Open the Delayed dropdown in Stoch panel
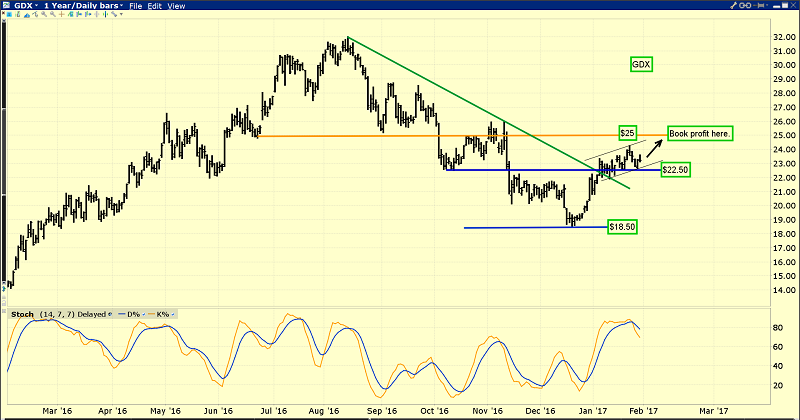The image size is (800, 420). pyautogui.click(x=106, y=313)
